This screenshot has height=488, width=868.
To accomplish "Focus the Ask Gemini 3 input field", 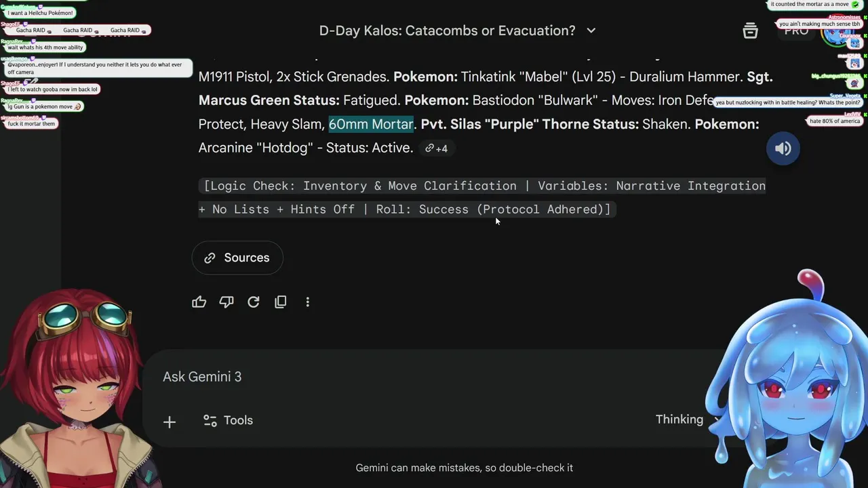I will click(x=407, y=377).
